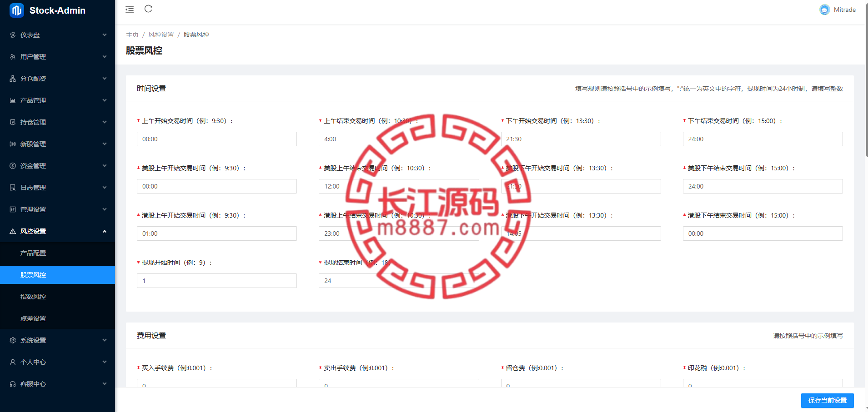The height and width of the screenshot is (412, 868).
Task: Click the Stock-Admin logo icon
Action: [17, 10]
